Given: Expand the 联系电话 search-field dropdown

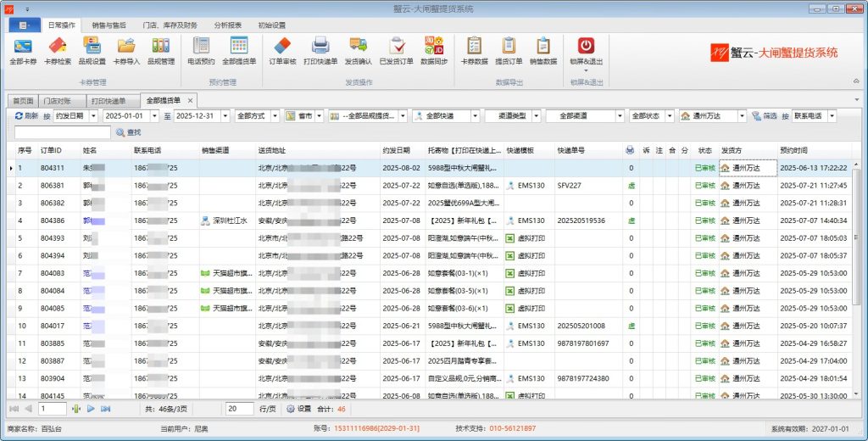Looking at the screenshot, I should [x=832, y=116].
